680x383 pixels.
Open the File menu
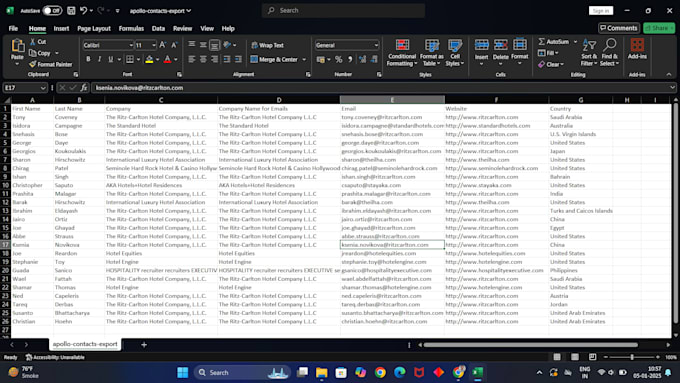tap(13, 28)
